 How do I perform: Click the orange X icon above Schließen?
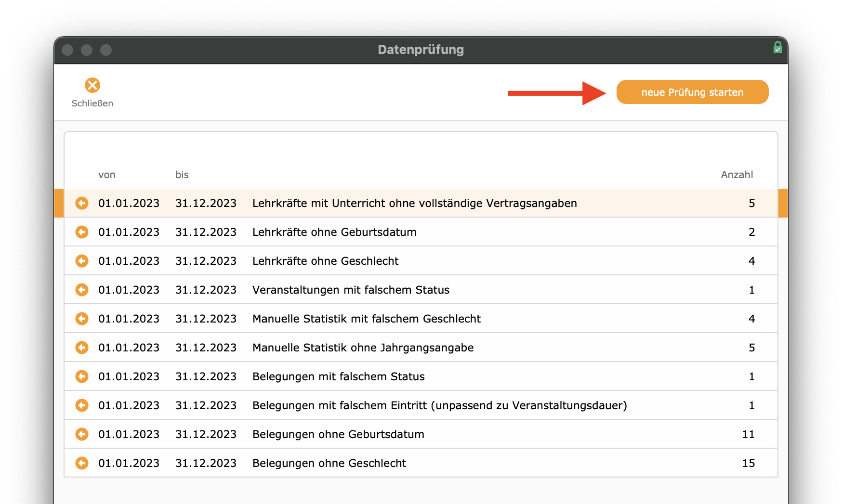click(92, 85)
